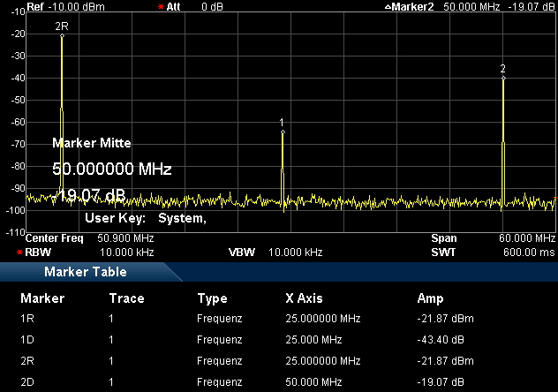Screen dimensions: 558x392
Task: Click the Amp column header
Action: click(x=430, y=298)
